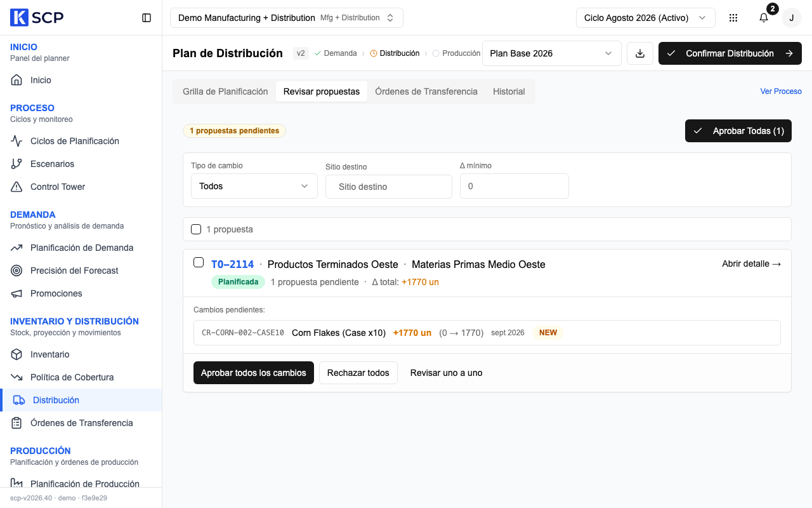This screenshot has width=812, height=508.
Task: Check the '1 propuesta' select-all checkbox
Action: tap(196, 229)
